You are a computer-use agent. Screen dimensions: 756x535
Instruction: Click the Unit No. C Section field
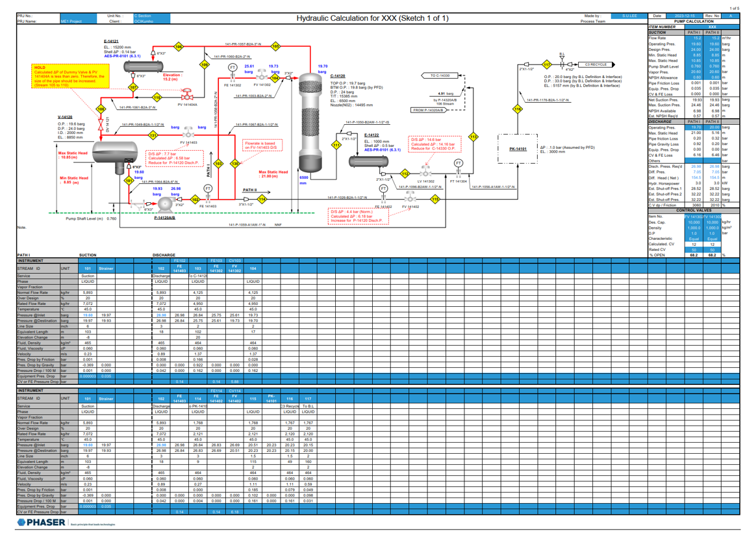152,16
